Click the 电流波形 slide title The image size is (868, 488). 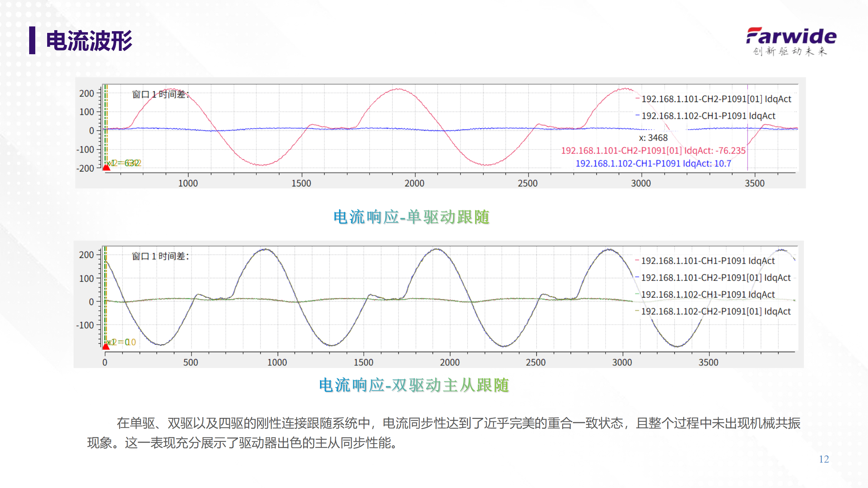pos(89,41)
